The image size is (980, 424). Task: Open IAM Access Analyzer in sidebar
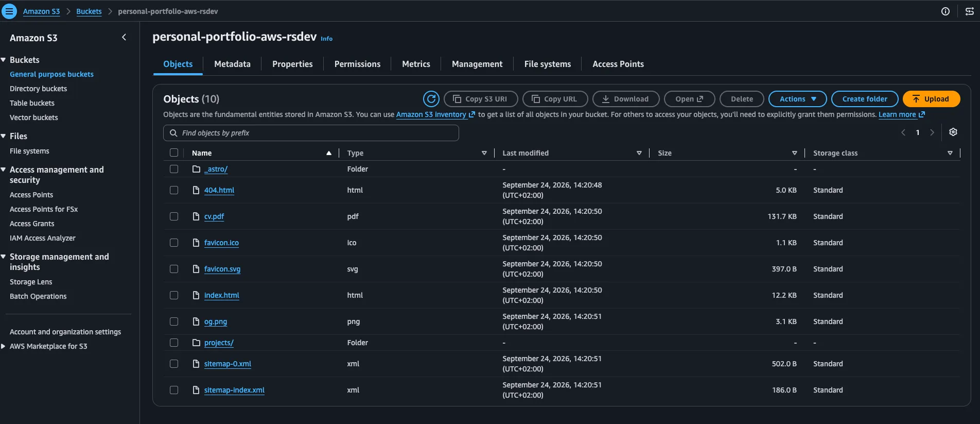(x=43, y=238)
